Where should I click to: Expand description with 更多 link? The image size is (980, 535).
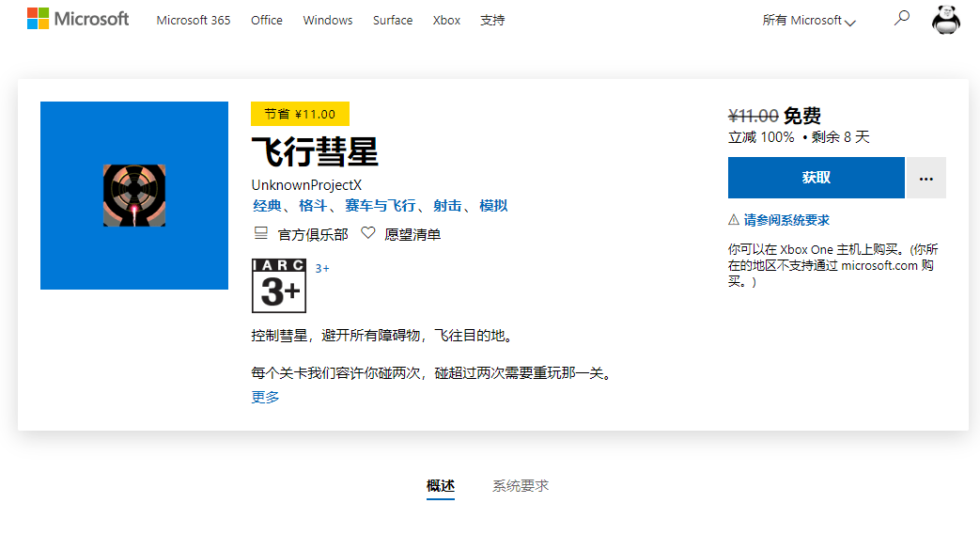point(265,397)
